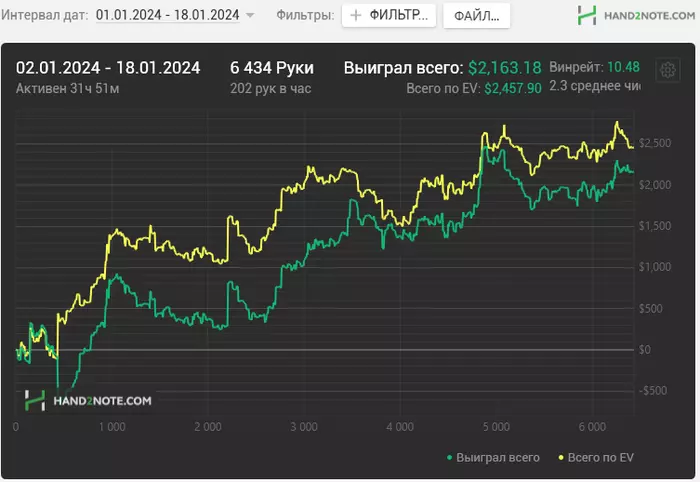Click the 5 000 x-axis tick label

(x=495, y=426)
